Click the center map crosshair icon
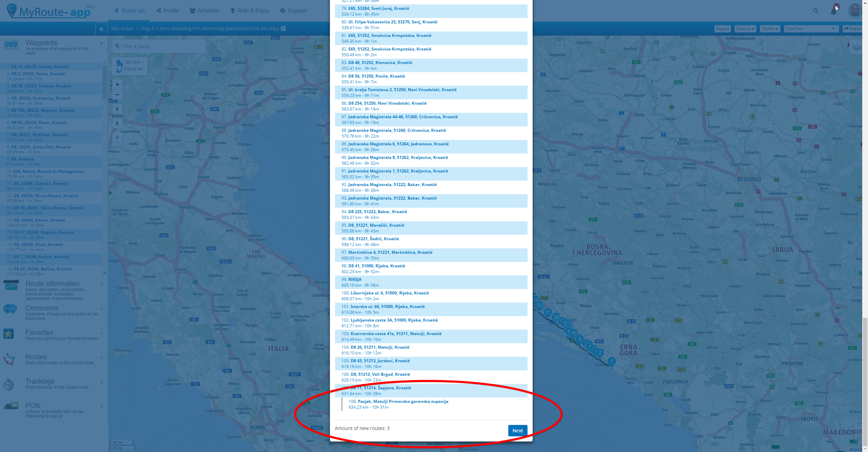Viewport: 868px width, 452px height. (x=117, y=137)
